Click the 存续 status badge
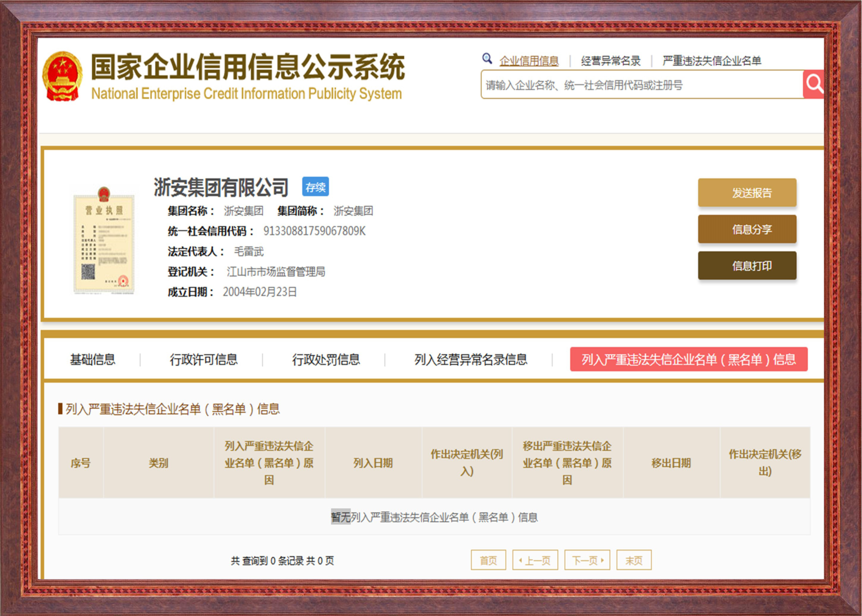This screenshot has width=862, height=616. point(316,187)
